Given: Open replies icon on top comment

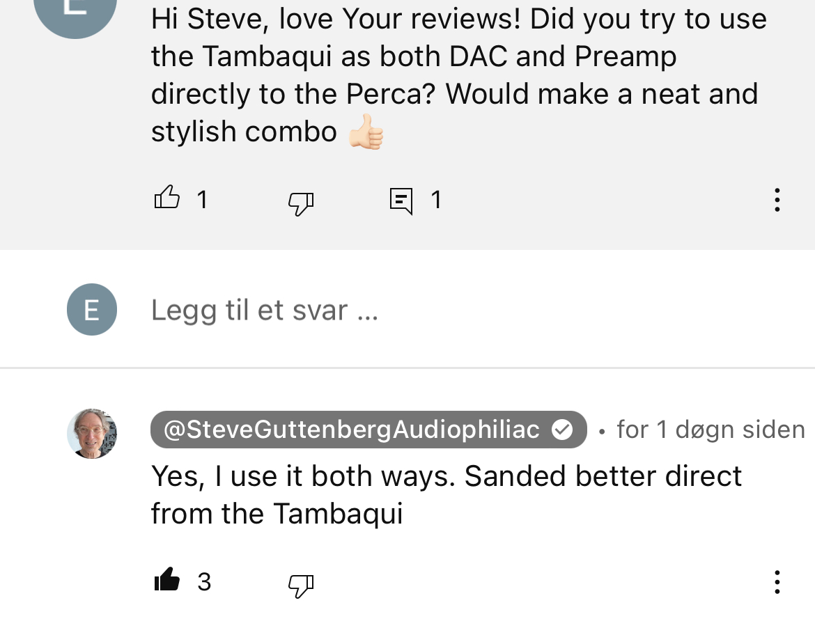Looking at the screenshot, I should [401, 201].
